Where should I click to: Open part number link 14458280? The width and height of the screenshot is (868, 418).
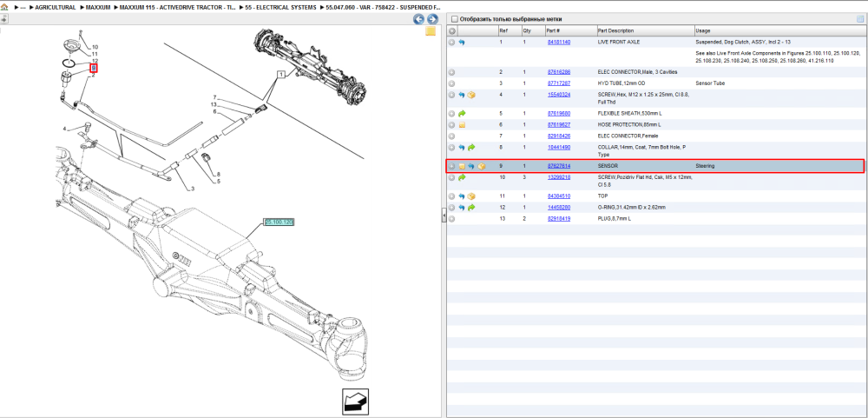[559, 208]
